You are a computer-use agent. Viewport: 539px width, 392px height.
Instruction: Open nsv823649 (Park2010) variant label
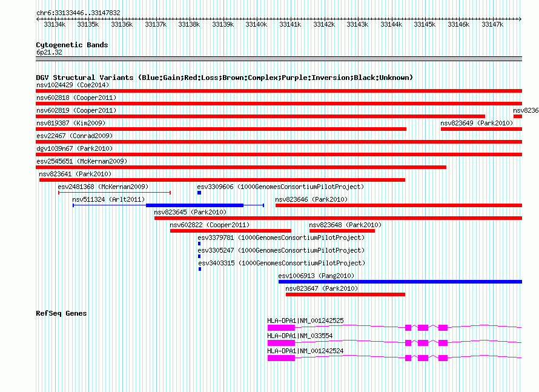477,123
